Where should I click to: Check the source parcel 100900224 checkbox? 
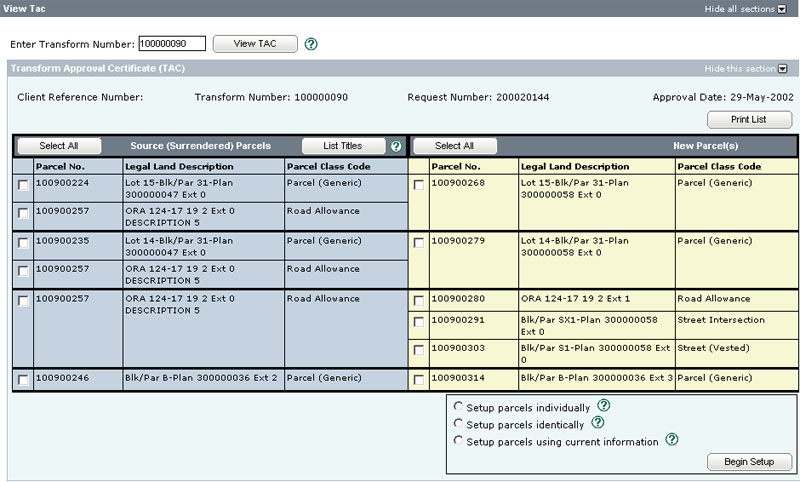pos(23,185)
